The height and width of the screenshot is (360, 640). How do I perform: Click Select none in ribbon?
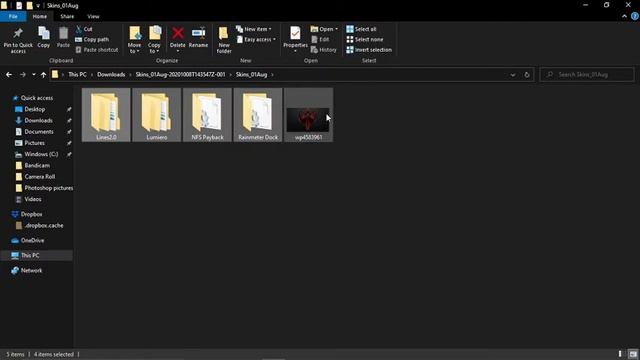pos(364,39)
